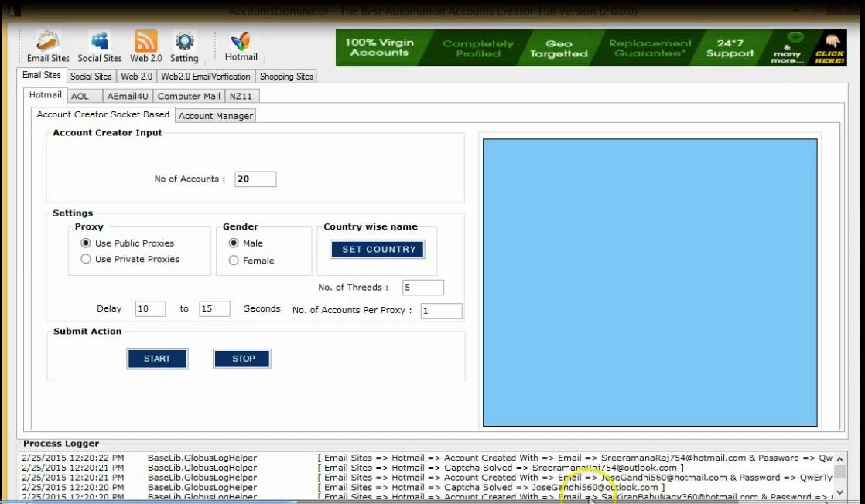
Task: Open the Setting gear toolbar icon
Action: pos(184,46)
